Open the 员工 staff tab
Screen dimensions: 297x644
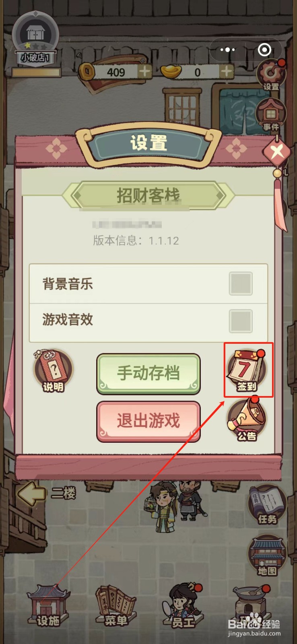click(184, 606)
